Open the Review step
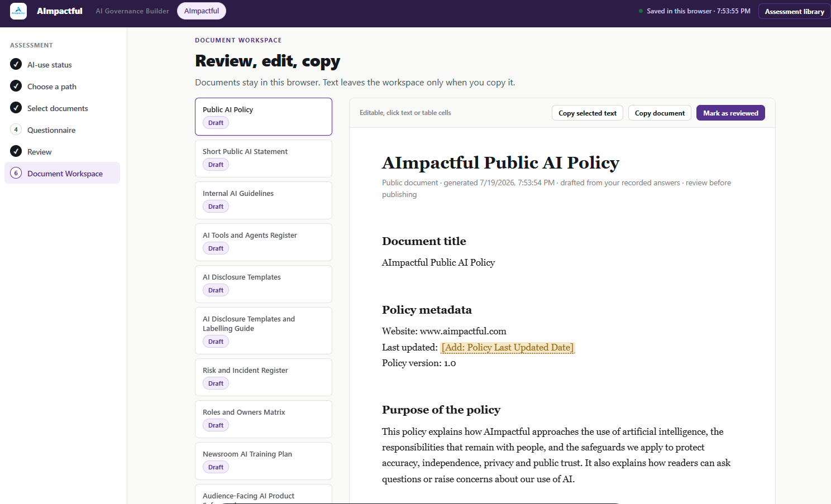 (62, 152)
